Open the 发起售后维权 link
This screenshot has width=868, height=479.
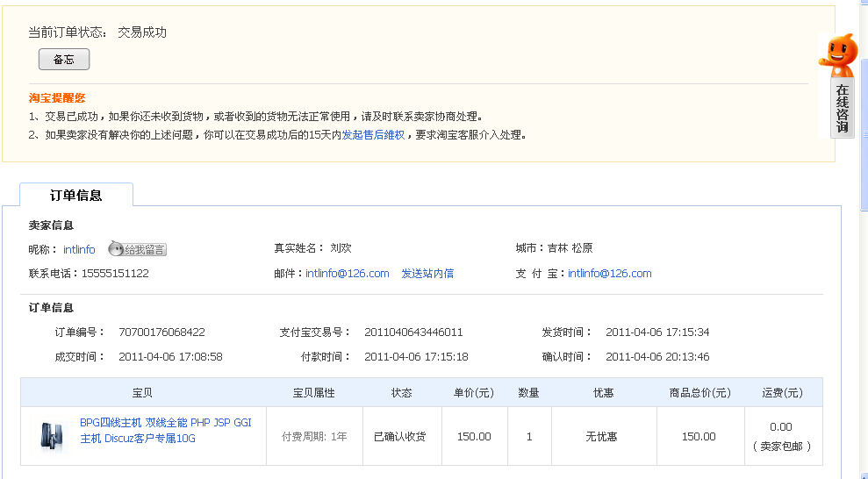click(373, 135)
